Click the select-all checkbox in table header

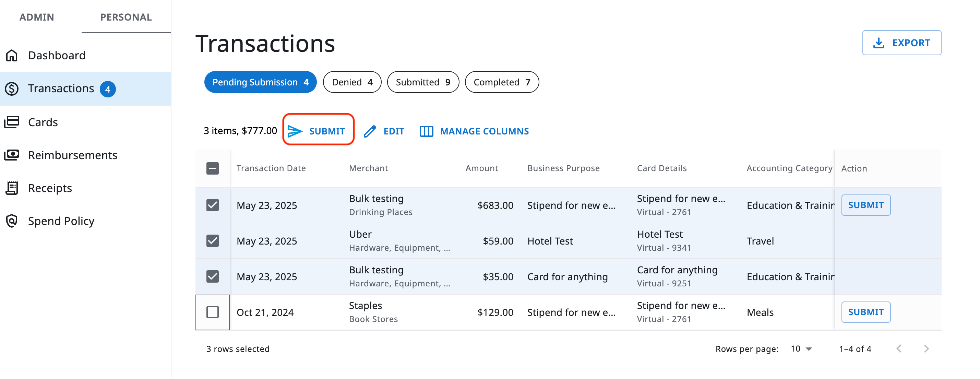click(212, 168)
